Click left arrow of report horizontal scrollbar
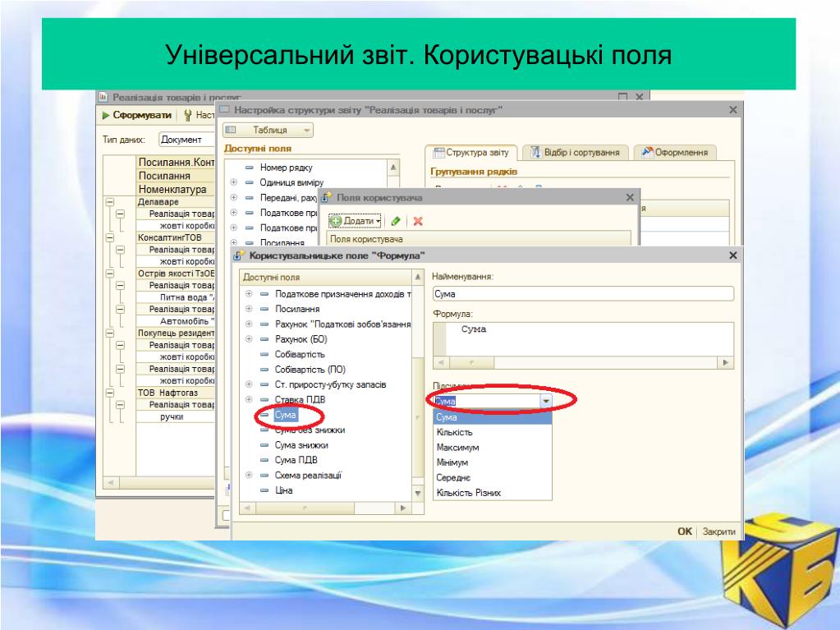This screenshot has height=630, width=840. pos(111,482)
